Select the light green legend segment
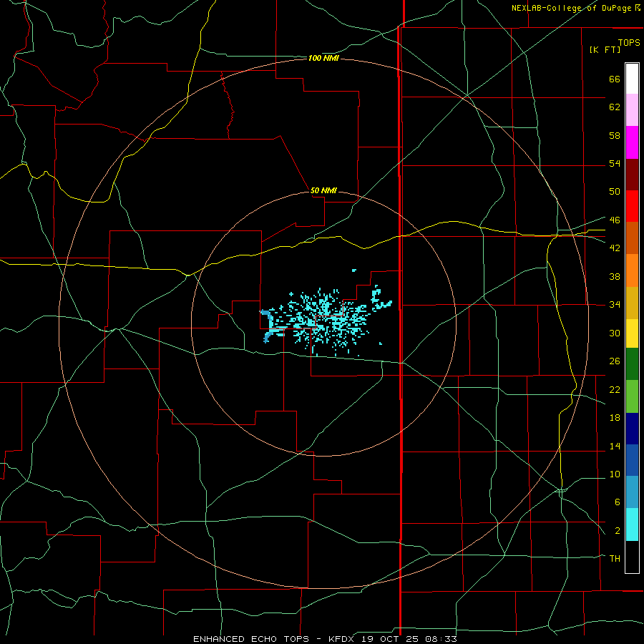644x644 pixels. click(x=632, y=396)
